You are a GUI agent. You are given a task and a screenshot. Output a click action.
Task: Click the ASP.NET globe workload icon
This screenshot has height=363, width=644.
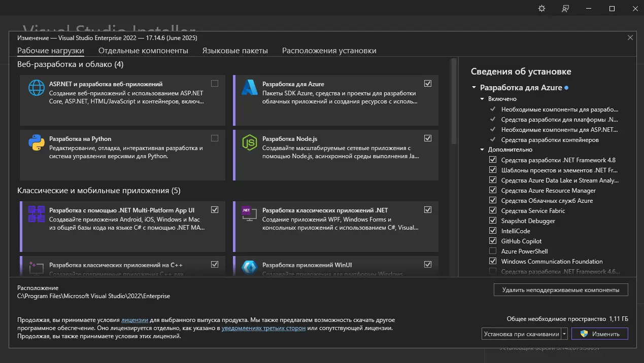(x=37, y=88)
